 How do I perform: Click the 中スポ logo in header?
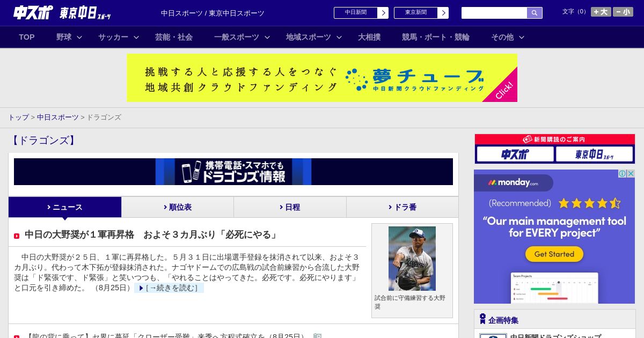click(x=33, y=13)
